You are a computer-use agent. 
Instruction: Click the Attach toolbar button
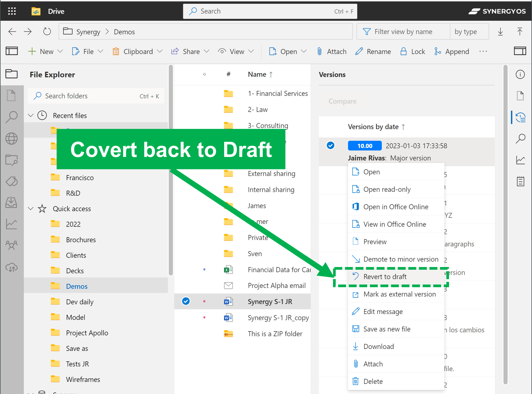[331, 51]
